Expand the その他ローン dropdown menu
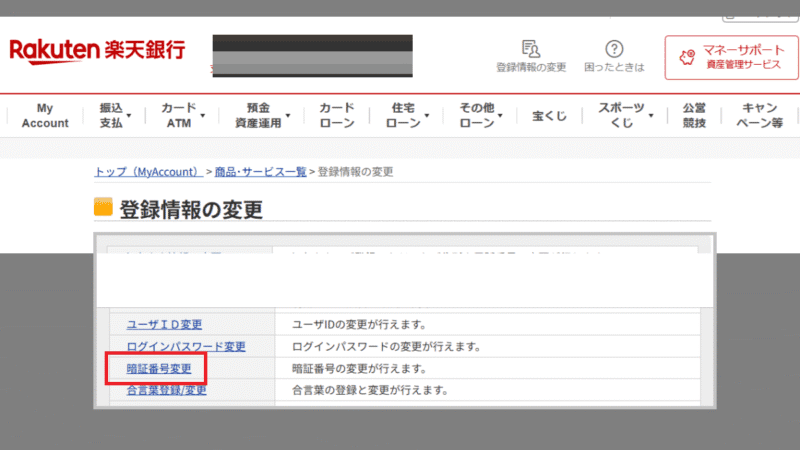Screen dimensions: 800x450 click(x=481, y=115)
